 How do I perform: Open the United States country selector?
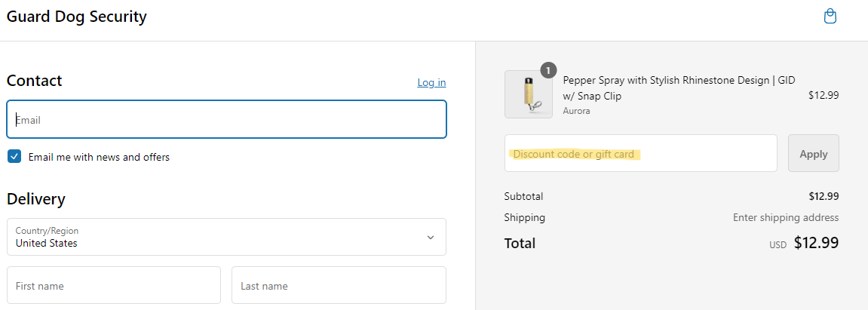point(226,237)
